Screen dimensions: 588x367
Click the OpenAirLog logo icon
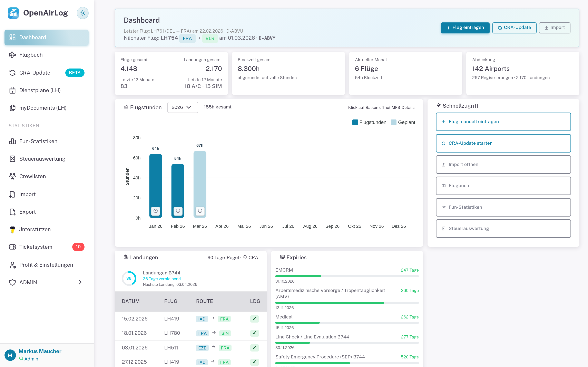[x=13, y=13]
